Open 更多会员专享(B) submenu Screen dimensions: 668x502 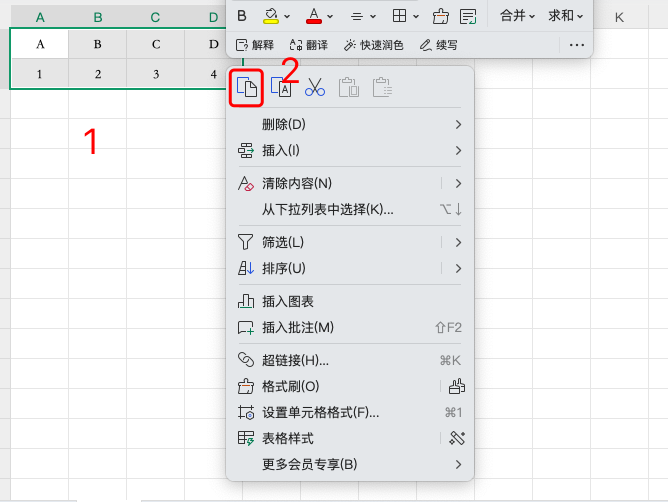pos(350,464)
